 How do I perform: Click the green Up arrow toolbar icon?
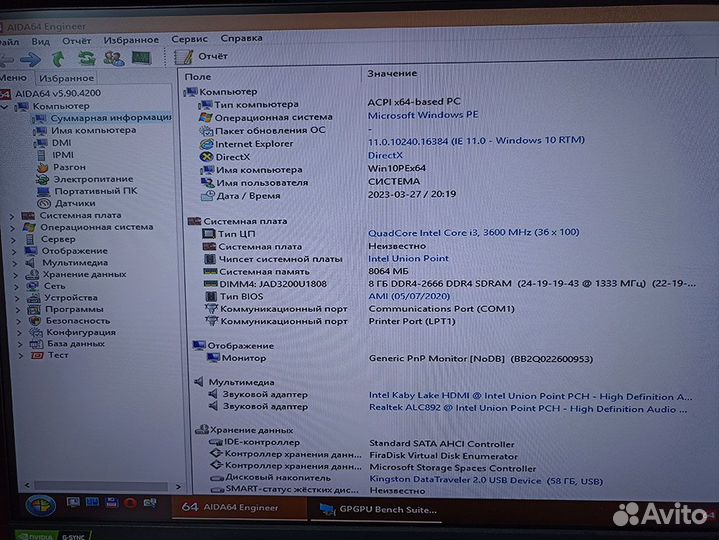pos(58,59)
